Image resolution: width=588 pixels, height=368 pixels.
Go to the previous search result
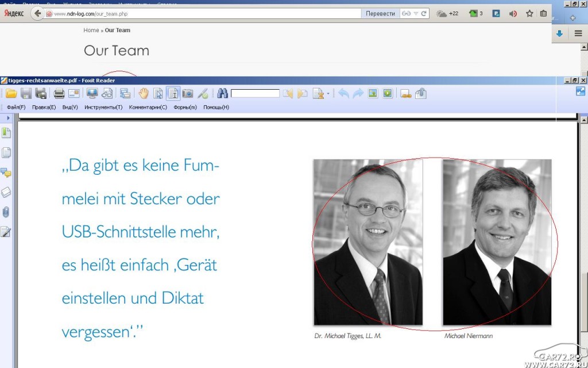pyautogui.click(x=288, y=94)
